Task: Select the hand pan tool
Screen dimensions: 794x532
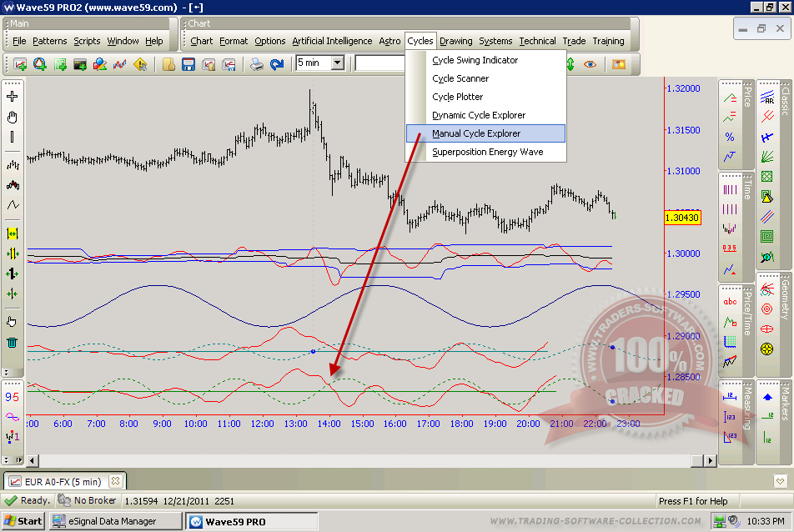Action: [x=13, y=117]
